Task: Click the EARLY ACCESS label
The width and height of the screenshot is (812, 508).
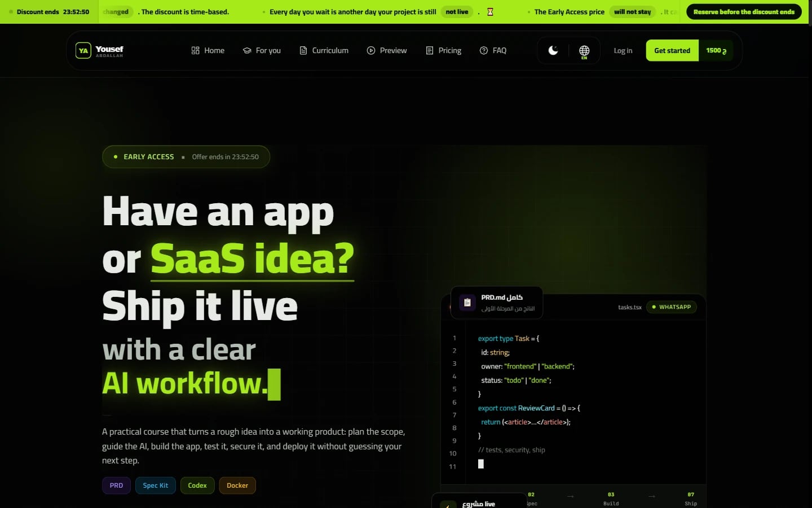Action: [x=149, y=157]
